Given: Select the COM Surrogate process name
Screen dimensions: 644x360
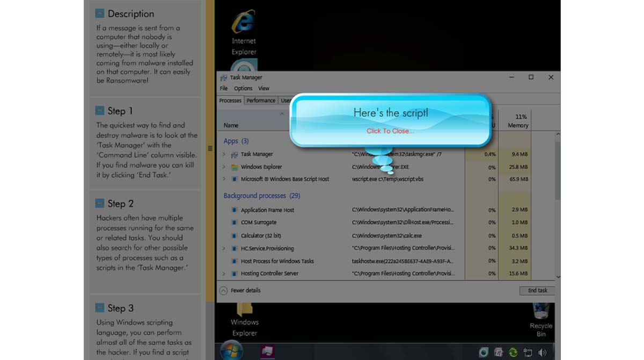Looking at the screenshot, I should 259,222.
